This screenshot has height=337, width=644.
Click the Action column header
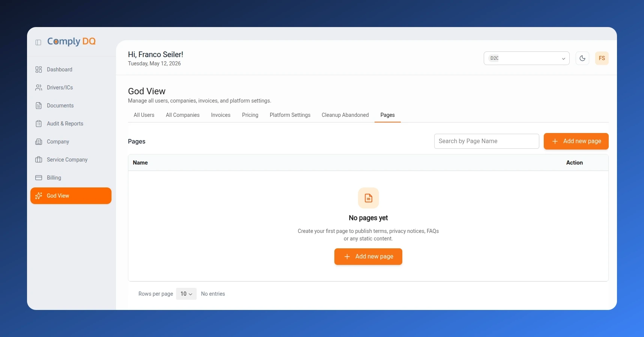click(575, 163)
